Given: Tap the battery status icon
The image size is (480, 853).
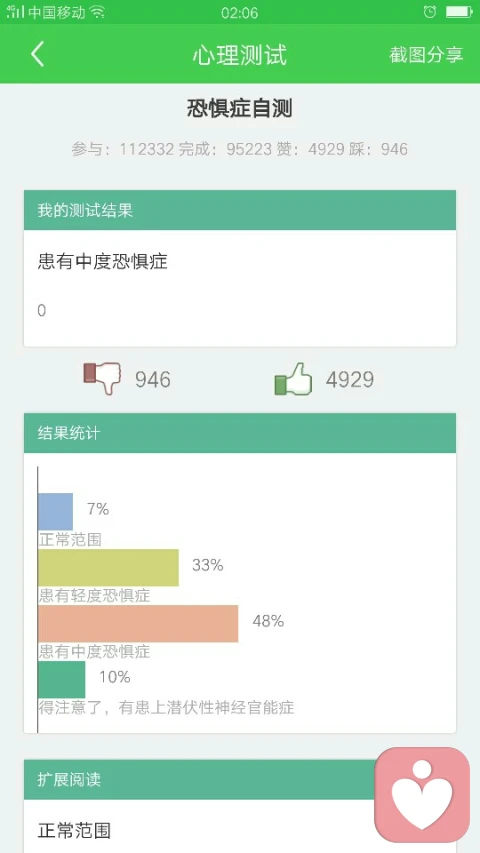Looking at the screenshot, I should tap(459, 12).
